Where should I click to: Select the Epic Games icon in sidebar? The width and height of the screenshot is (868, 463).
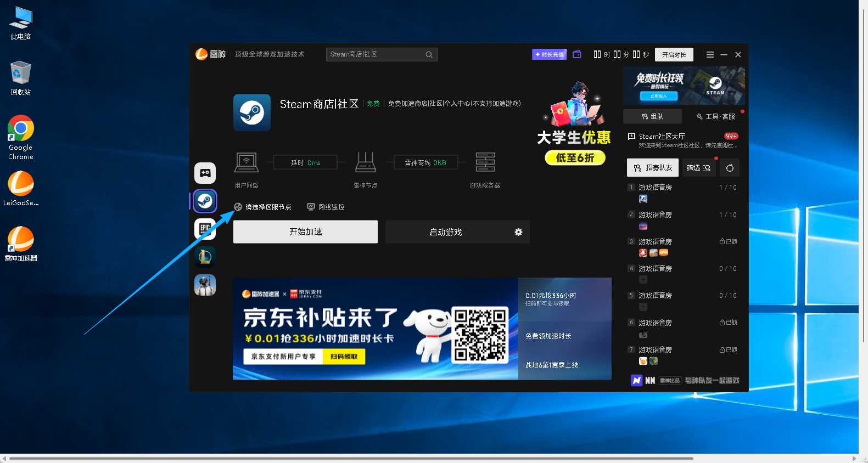click(205, 229)
